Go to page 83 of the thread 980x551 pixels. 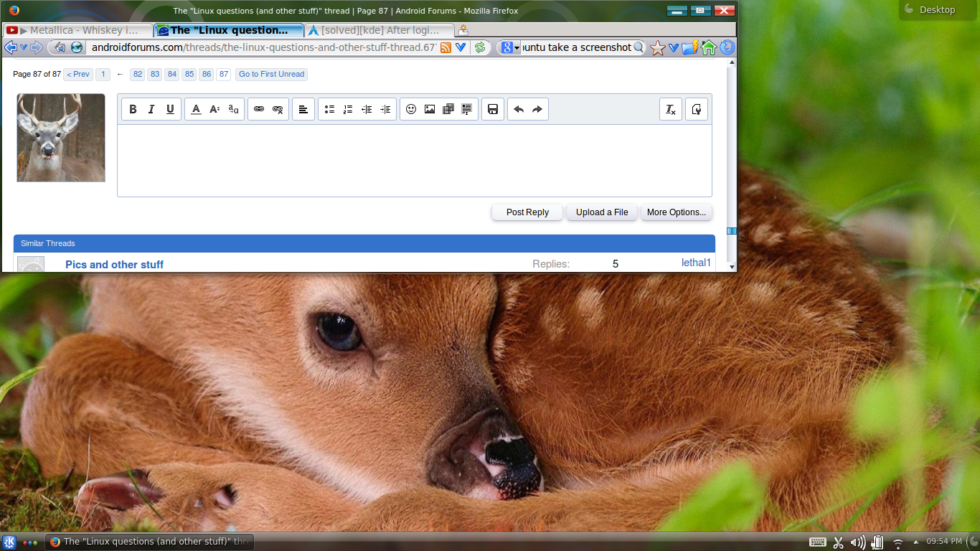[x=155, y=74]
